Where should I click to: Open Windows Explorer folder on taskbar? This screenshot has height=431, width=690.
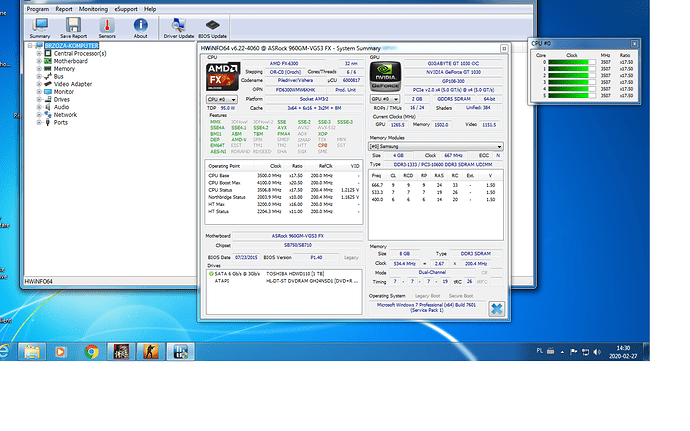[x=31, y=351]
